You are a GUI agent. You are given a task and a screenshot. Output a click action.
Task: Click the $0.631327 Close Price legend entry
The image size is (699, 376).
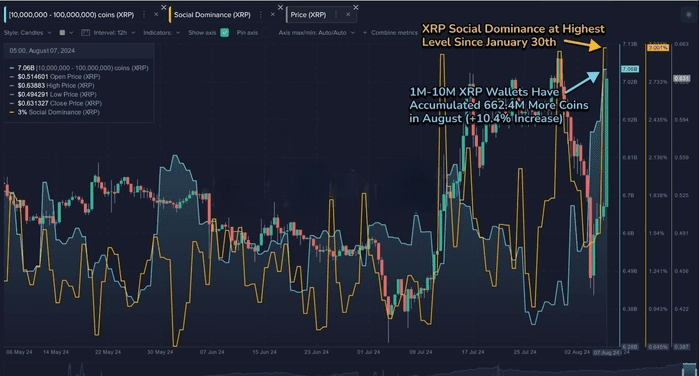point(56,103)
